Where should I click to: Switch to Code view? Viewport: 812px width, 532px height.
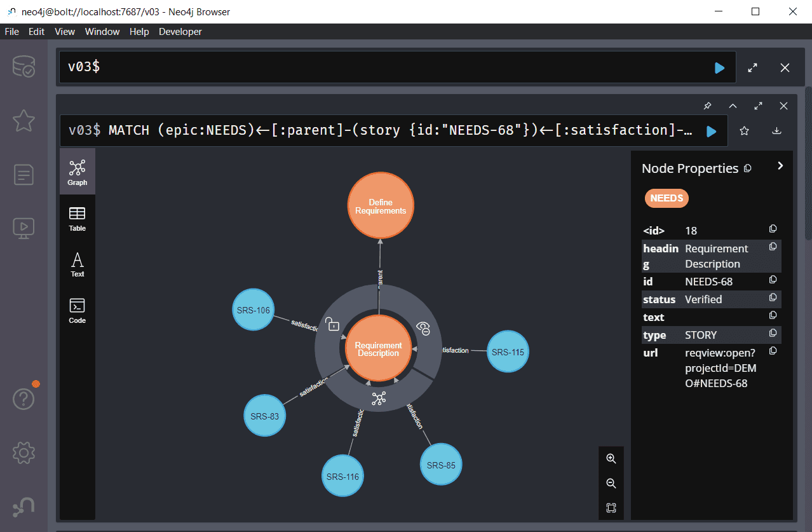[78, 310]
